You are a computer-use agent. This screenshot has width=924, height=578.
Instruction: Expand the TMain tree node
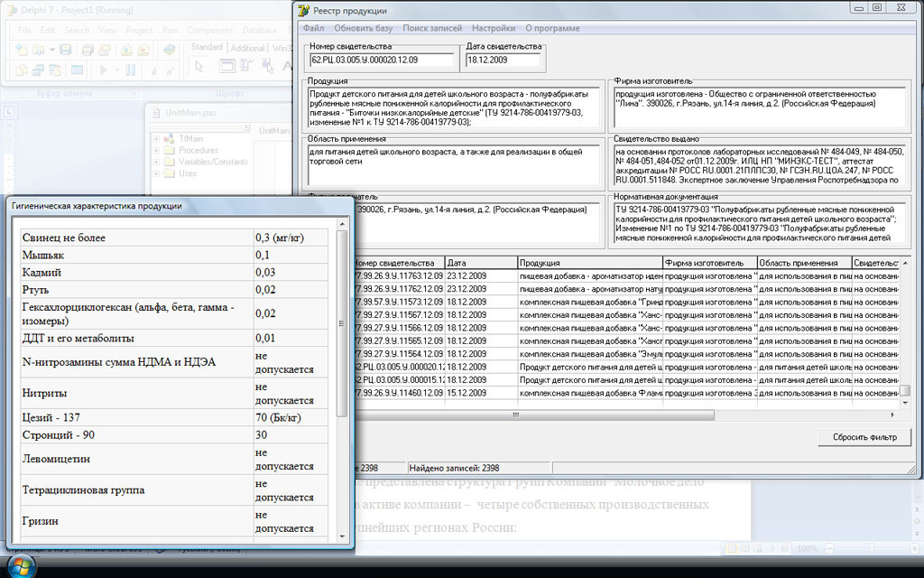(157, 139)
